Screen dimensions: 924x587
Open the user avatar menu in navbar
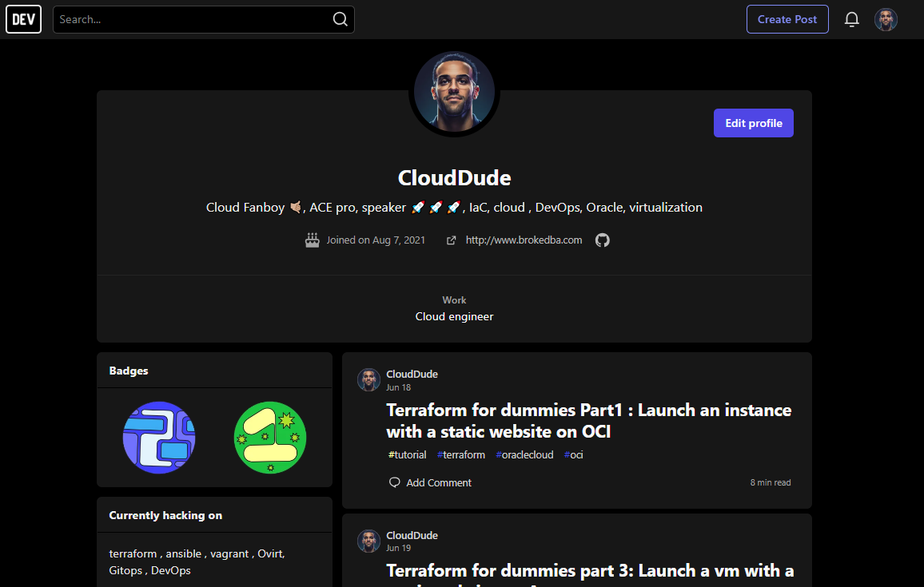click(x=886, y=19)
